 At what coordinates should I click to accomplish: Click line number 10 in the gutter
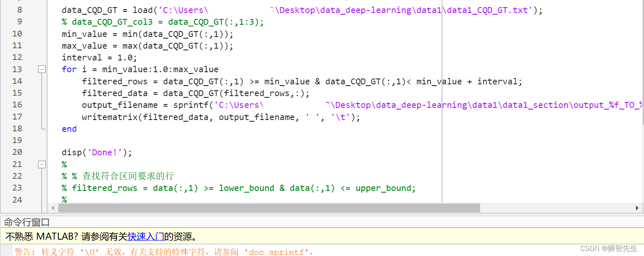point(17,34)
